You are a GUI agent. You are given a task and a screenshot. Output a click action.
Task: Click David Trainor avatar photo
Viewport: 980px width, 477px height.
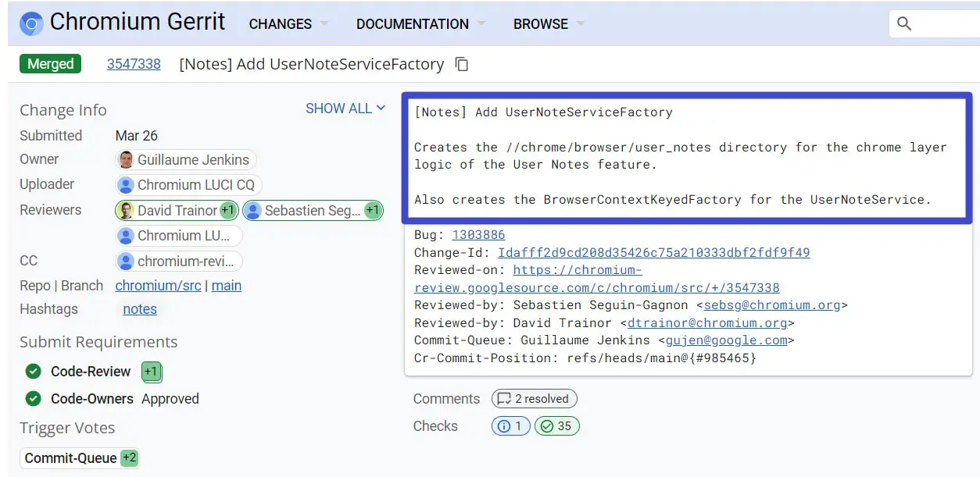click(x=125, y=210)
